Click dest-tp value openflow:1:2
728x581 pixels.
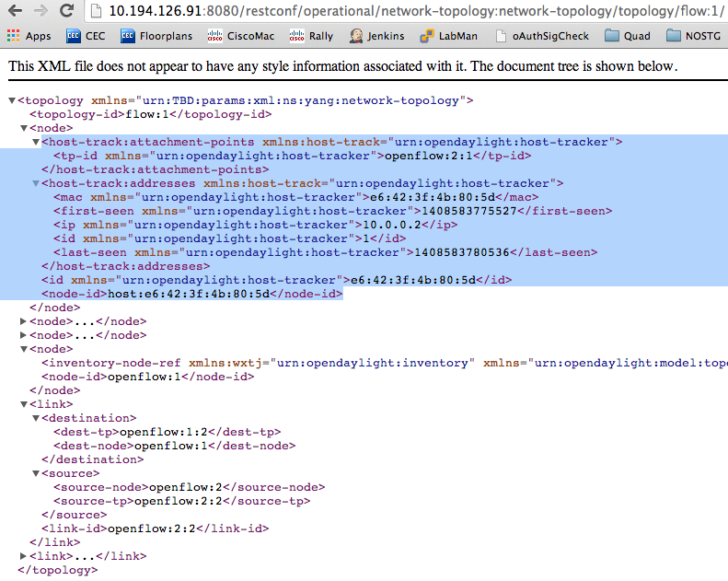[x=164, y=432]
